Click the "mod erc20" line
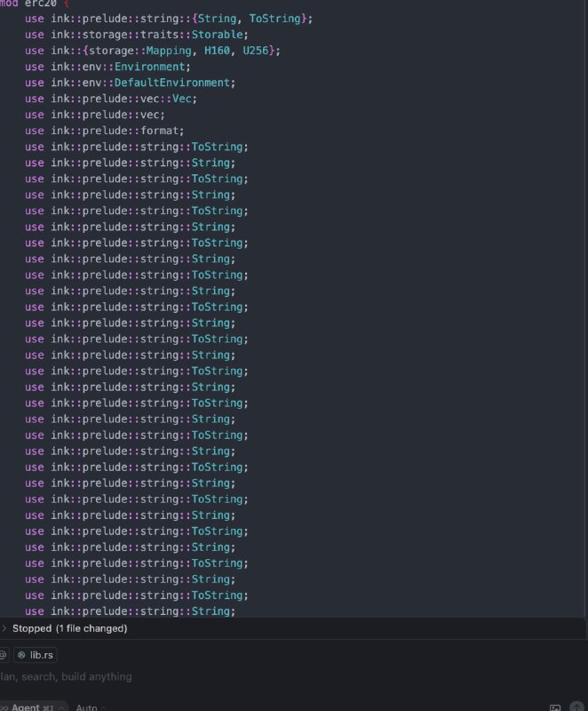The width and height of the screenshot is (588, 711). (35, 4)
